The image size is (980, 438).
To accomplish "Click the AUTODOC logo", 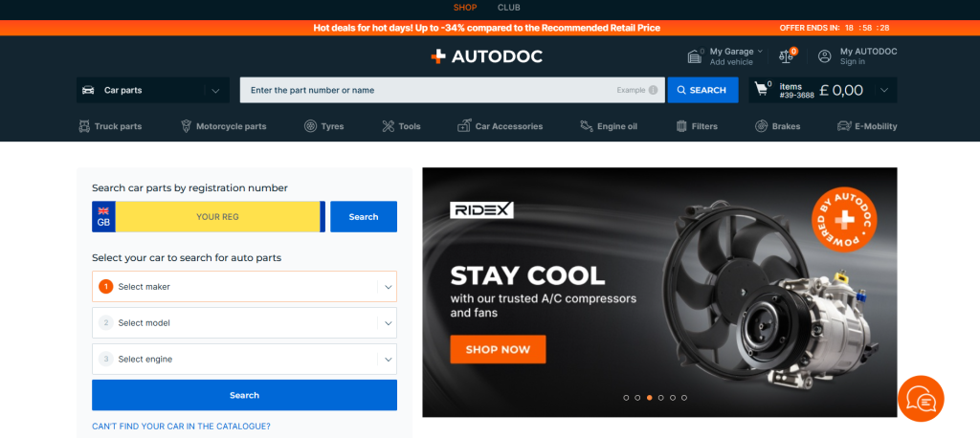I will tap(486, 56).
